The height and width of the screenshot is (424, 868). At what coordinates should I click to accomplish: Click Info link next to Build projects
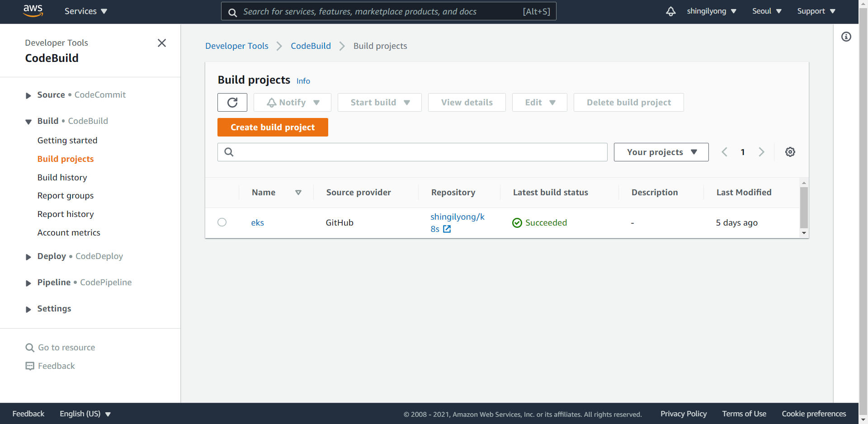[303, 81]
